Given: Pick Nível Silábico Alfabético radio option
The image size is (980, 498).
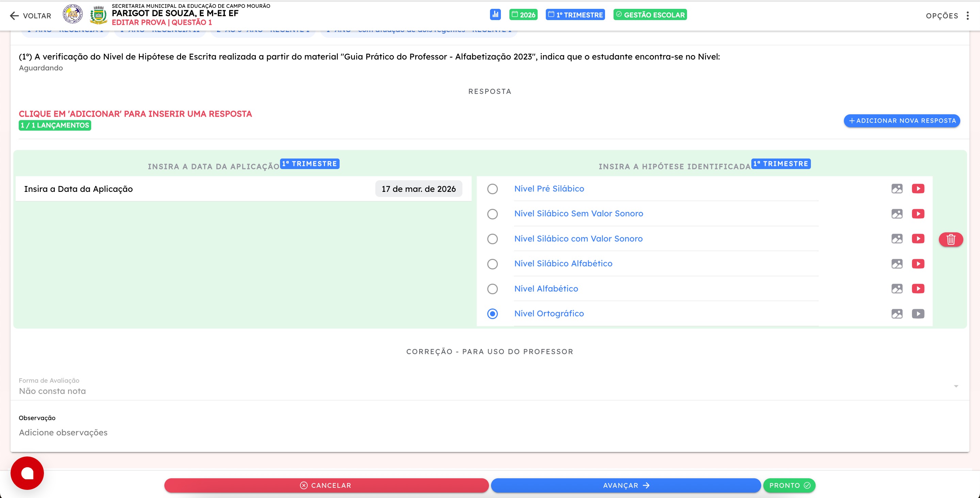Looking at the screenshot, I should (x=492, y=264).
